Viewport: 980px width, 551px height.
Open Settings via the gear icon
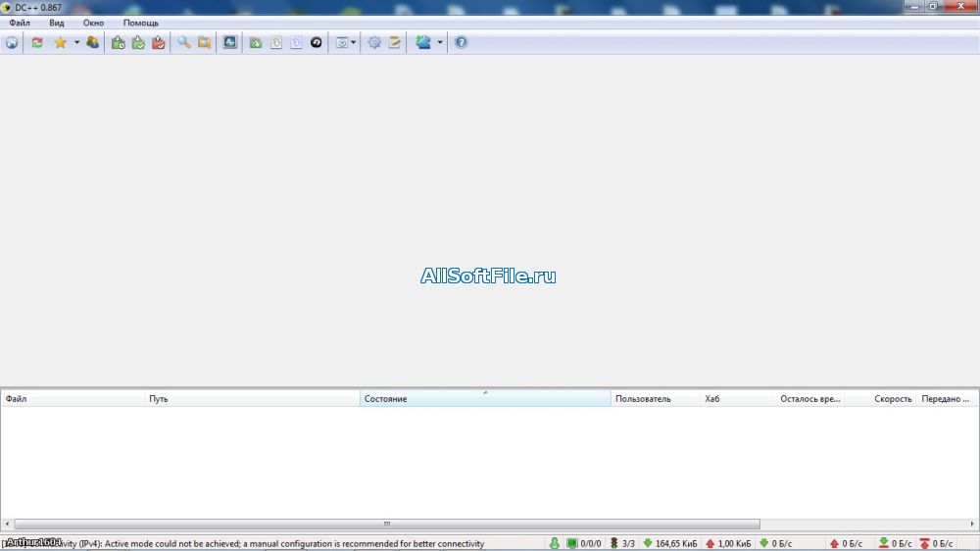tap(374, 42)
